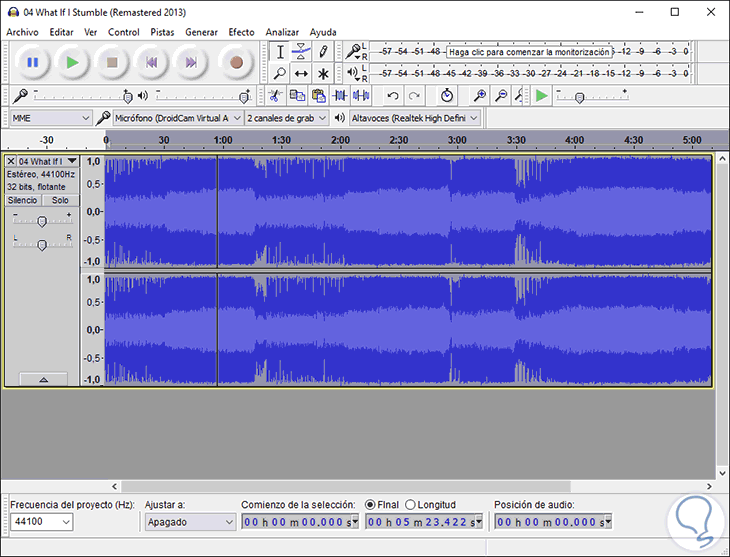The image size is (730, 557).
Task: Click the Pause playback button
Action: [x=32, y=62]
